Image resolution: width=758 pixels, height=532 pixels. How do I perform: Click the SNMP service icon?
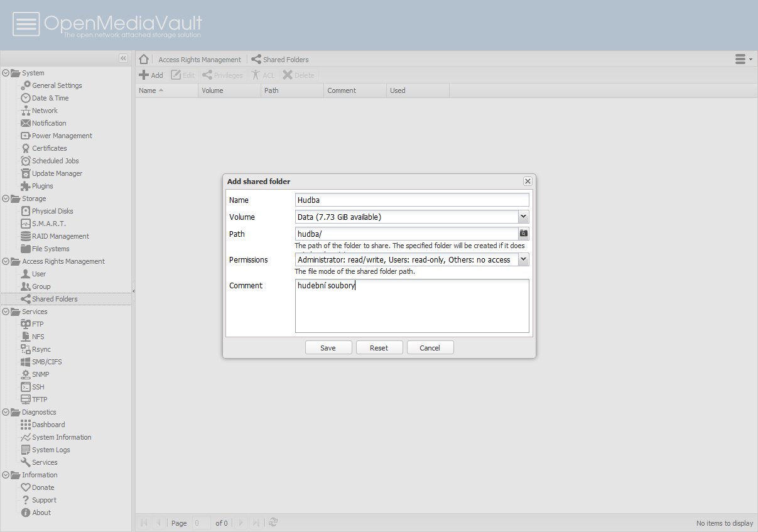tap(26, 374)
